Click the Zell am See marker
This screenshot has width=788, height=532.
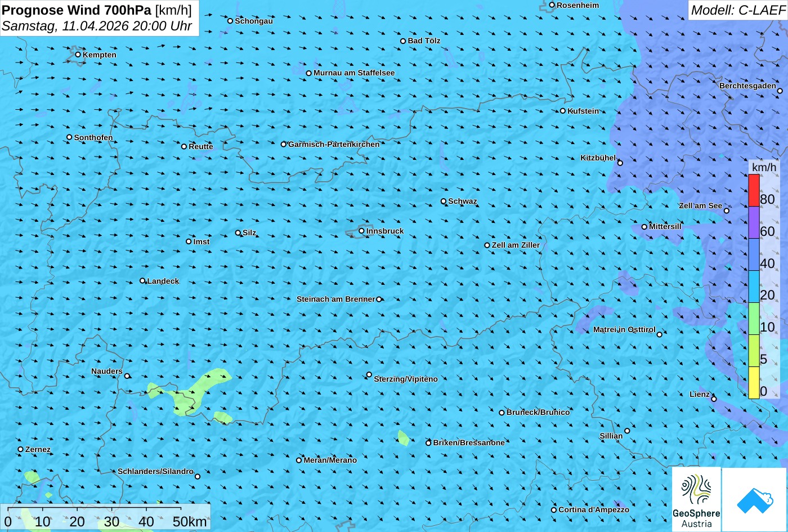click(x=726, y=211)
